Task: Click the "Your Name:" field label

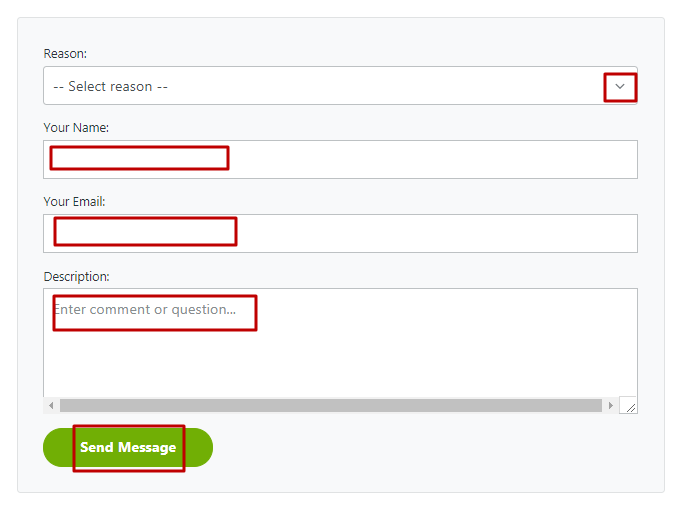Action: click(76, 127)
